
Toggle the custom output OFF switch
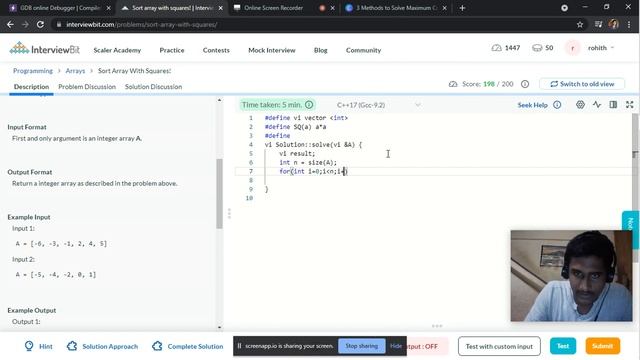click(427, 346)
